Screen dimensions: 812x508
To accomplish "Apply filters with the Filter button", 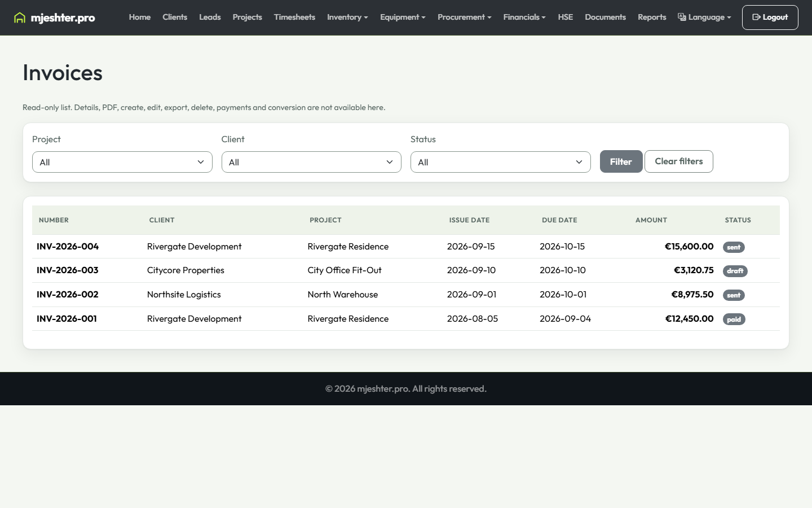I will pyautogui.click(x=621, y=161).
